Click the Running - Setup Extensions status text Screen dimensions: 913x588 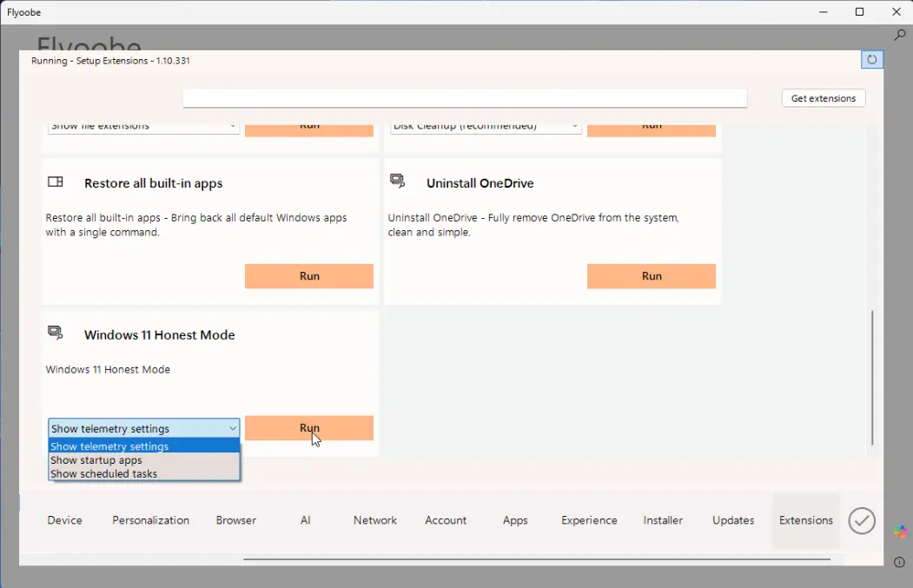[110, 61]
